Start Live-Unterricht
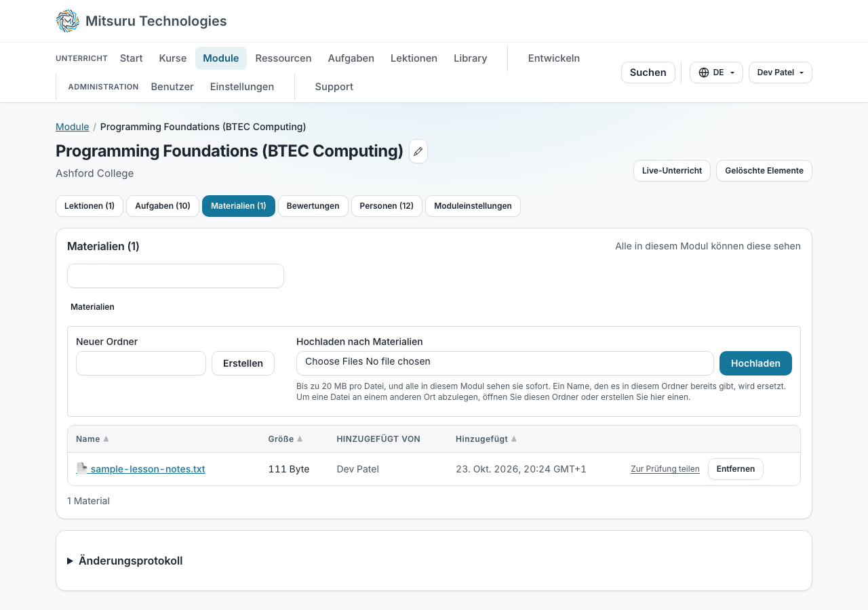Viewport: 868px width, 610px height. pos(672,171)
